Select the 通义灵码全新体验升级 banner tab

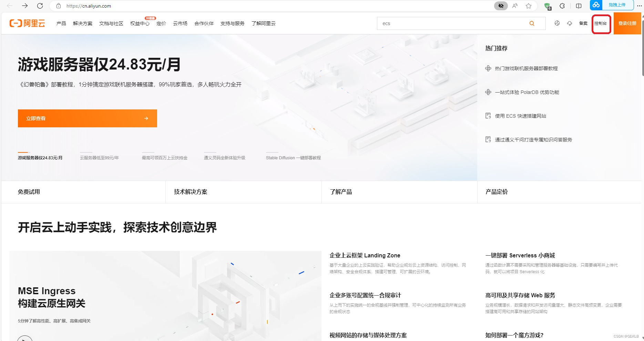[x=225, y=158]
